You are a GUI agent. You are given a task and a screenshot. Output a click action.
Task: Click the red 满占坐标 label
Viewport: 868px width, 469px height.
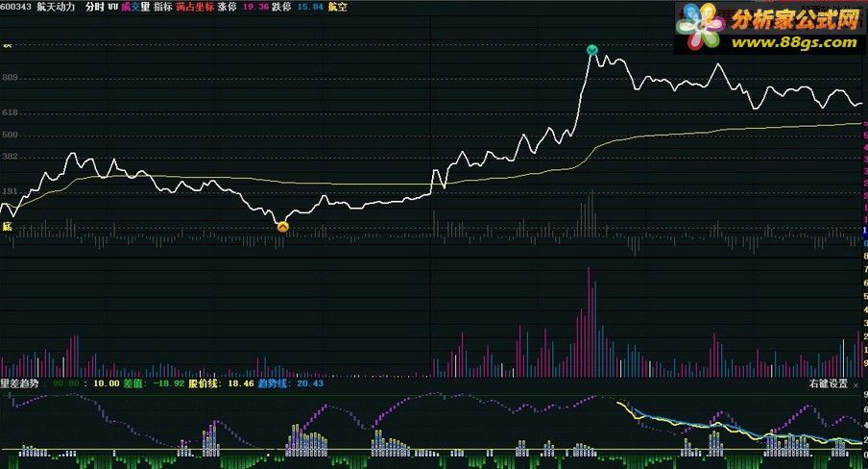pos(195,7)
